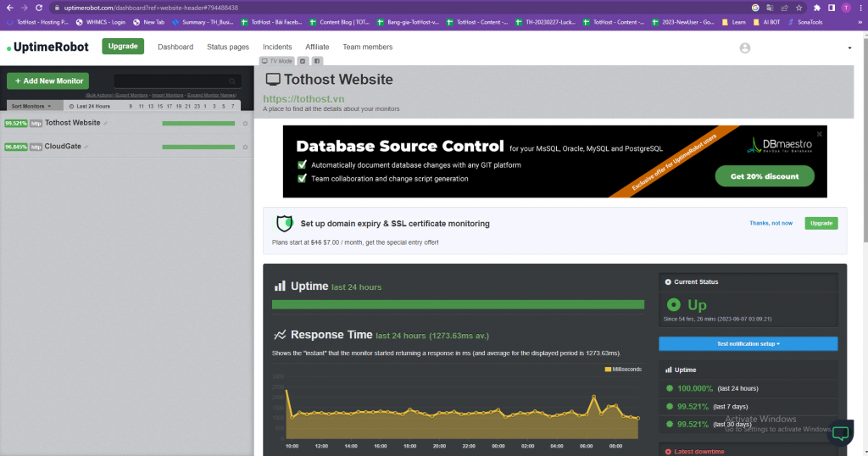This screenshot has height=456, width=868.
Task: Open the Bulk Actions link
Action: 99,95
